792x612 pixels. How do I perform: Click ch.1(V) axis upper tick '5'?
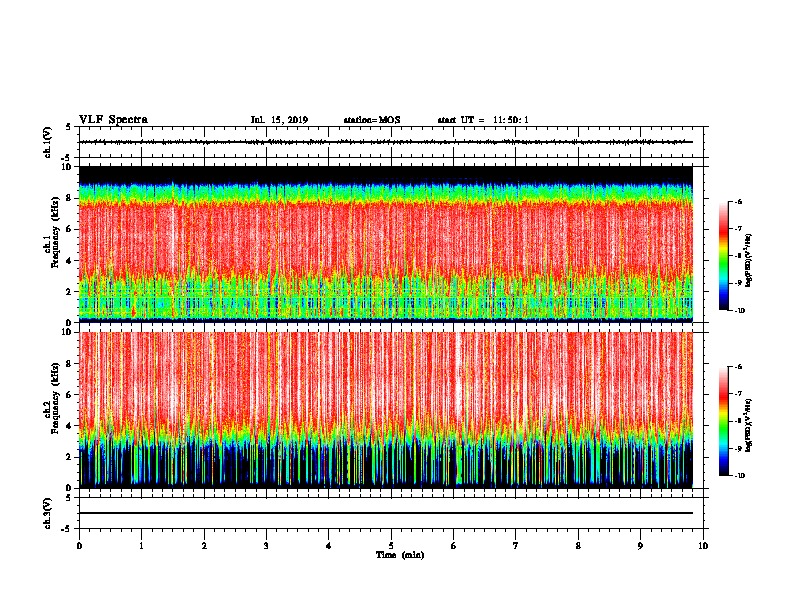69,127
